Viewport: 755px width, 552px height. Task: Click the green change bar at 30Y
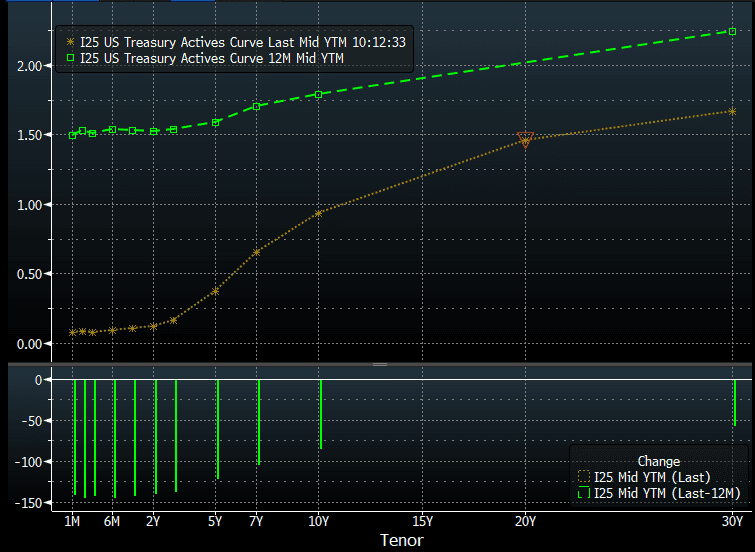pyautogui.click(x=735, y=403)
